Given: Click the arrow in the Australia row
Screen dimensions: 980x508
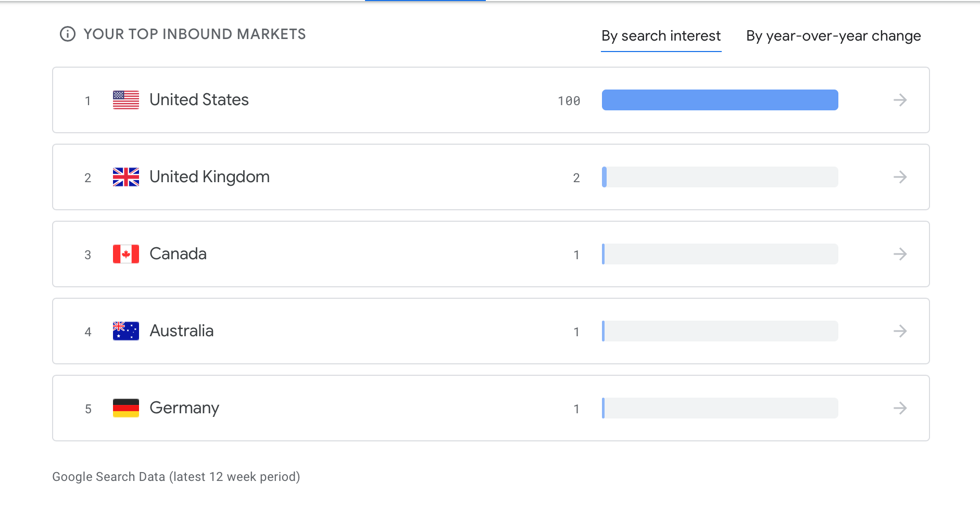Looking at the screenshot, I should (900, 331).
